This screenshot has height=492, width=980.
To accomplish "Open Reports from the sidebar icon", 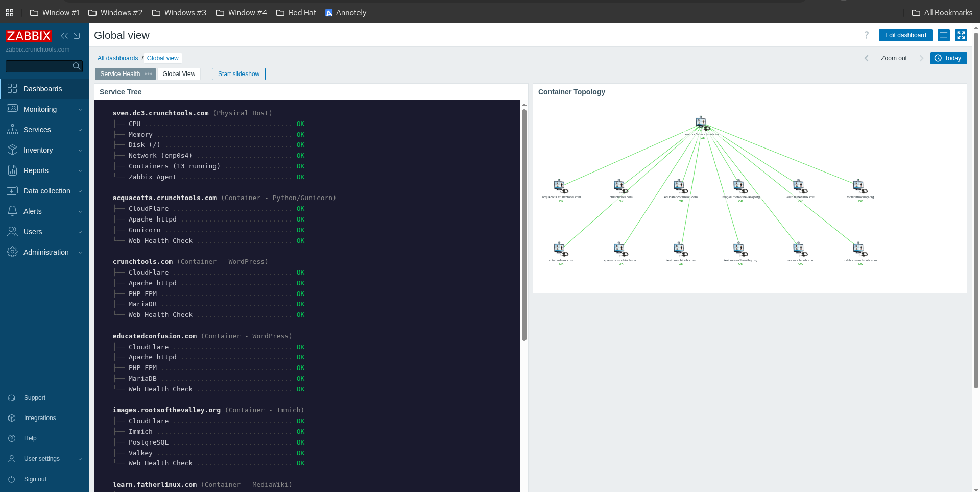I will click(12, 170).
